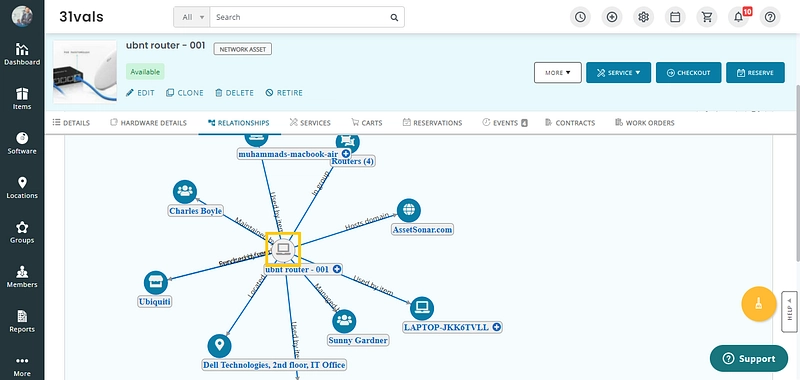Screen dimensions: 800x380
Task: Switch to the SERVICES tab
Action: pos(310,123)
